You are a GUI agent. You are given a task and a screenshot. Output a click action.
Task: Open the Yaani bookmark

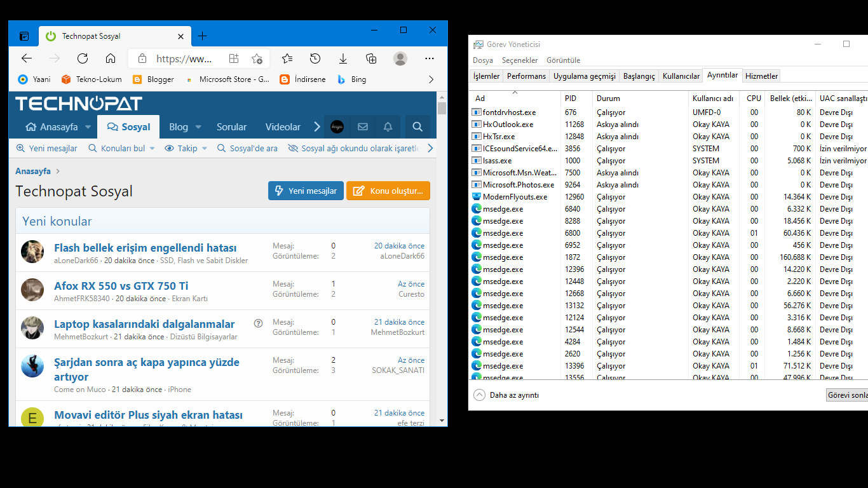click(x=34, y=79)
